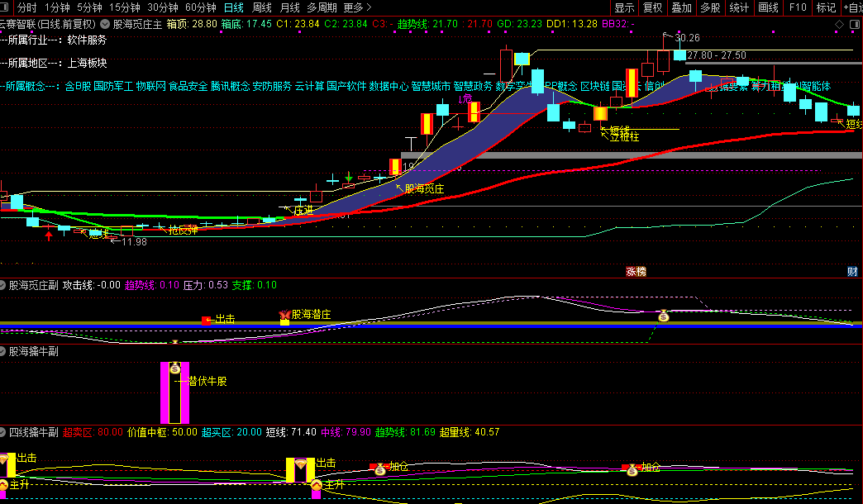Click the second diamond 出击 icon in 四线擒牛副
Image resolution: width=863 pixels, height=504 pixels.
[x=301, y=464]
